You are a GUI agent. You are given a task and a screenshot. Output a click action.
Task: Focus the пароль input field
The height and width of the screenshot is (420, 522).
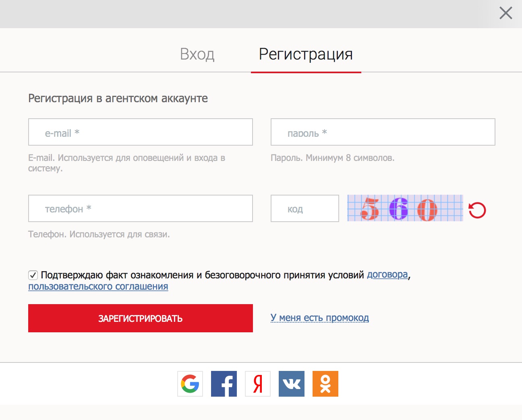[383, 132]
